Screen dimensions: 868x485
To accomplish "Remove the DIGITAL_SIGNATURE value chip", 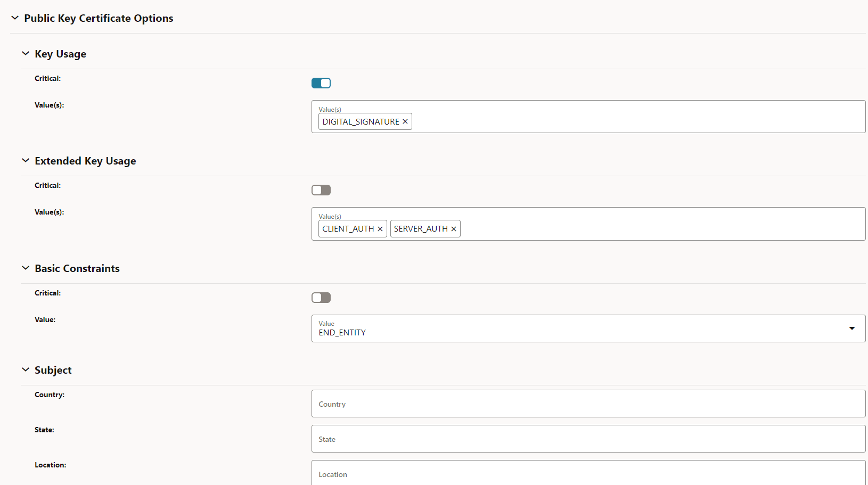I will coord(405,121).
